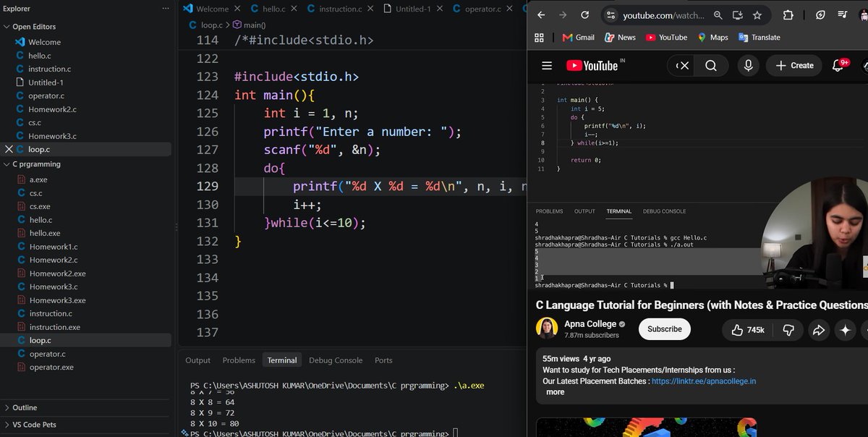The image size is (868, 437).
Task: Open the Chrome extensions puzzle icon
Action: click(788, 15)
